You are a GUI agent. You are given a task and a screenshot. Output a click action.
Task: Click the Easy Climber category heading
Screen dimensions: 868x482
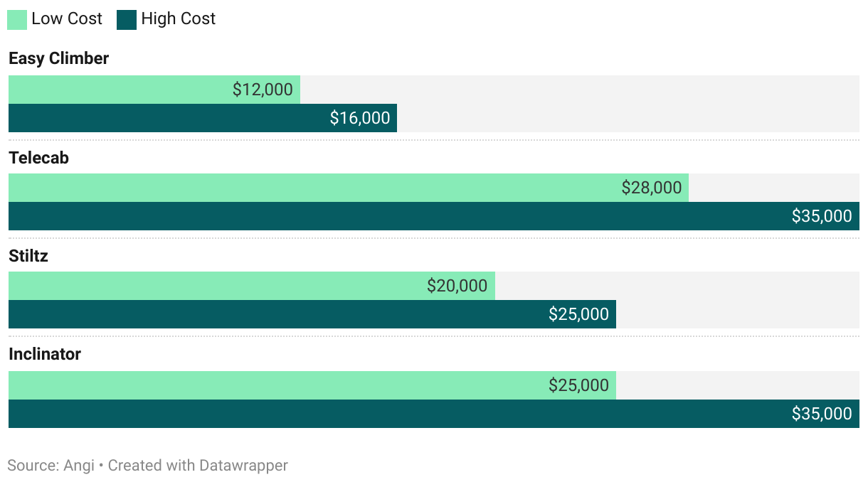(x=58, y=58)
